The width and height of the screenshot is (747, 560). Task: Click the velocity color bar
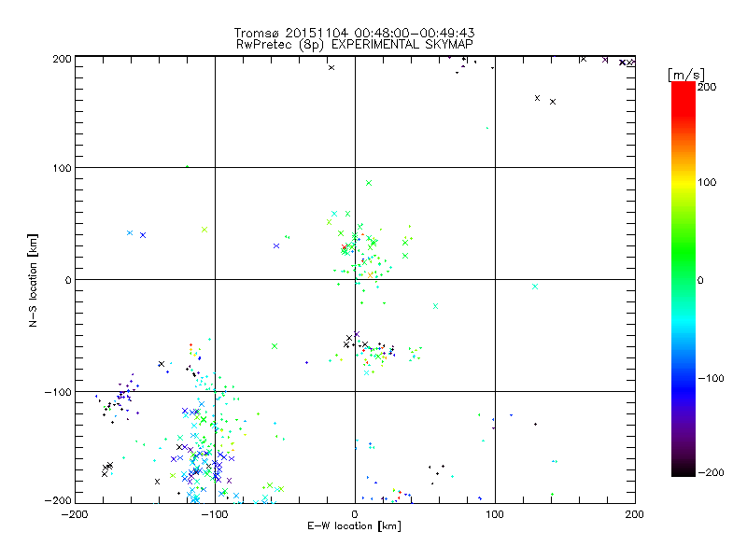(684, 278)
